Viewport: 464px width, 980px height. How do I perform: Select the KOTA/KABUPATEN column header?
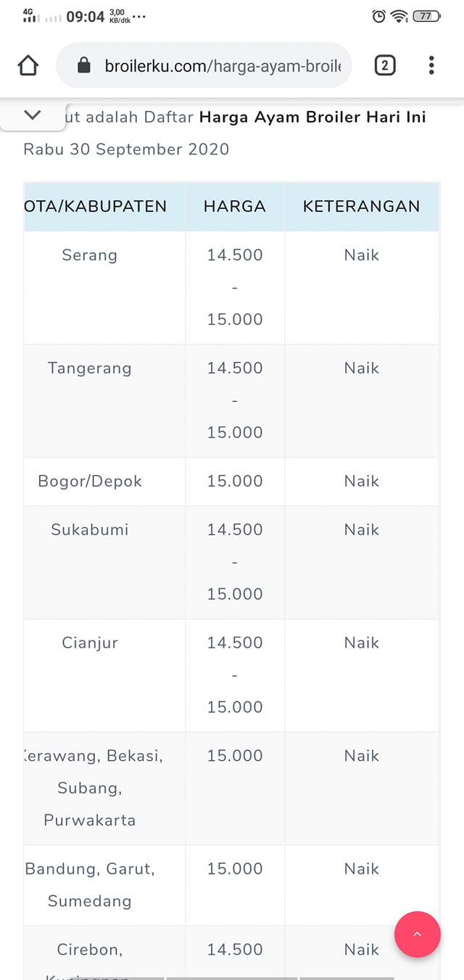click(96, 207)
